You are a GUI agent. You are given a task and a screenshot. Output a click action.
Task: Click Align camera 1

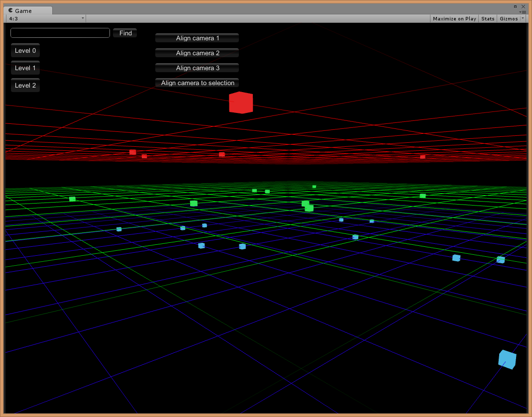coord(197,38)
